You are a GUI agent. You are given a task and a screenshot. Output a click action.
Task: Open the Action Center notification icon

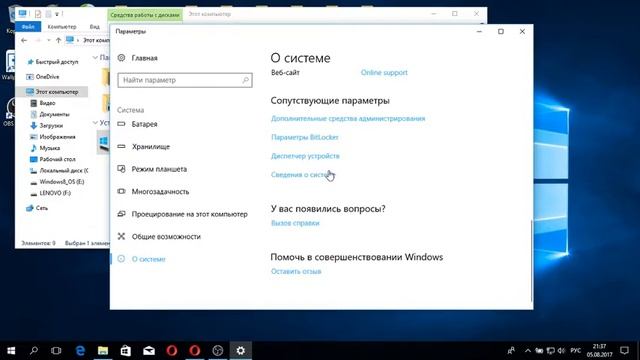[x=624, y=351]
